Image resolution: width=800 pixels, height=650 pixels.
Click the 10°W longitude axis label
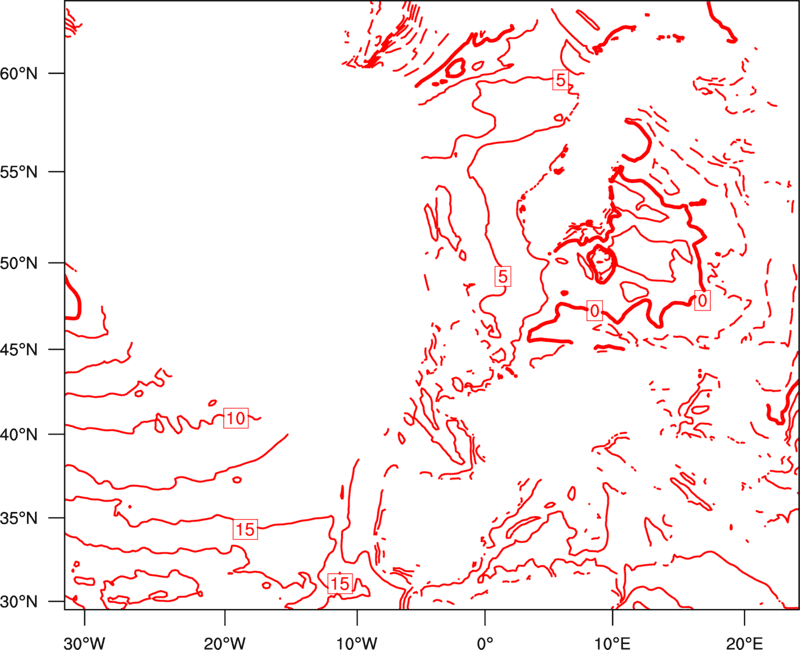point(357,643)
